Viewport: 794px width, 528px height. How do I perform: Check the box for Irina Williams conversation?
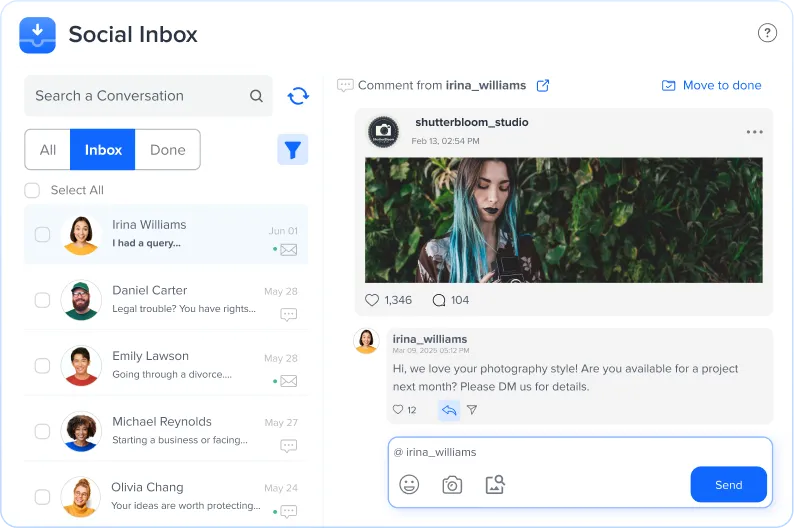(x=43, y=234)
